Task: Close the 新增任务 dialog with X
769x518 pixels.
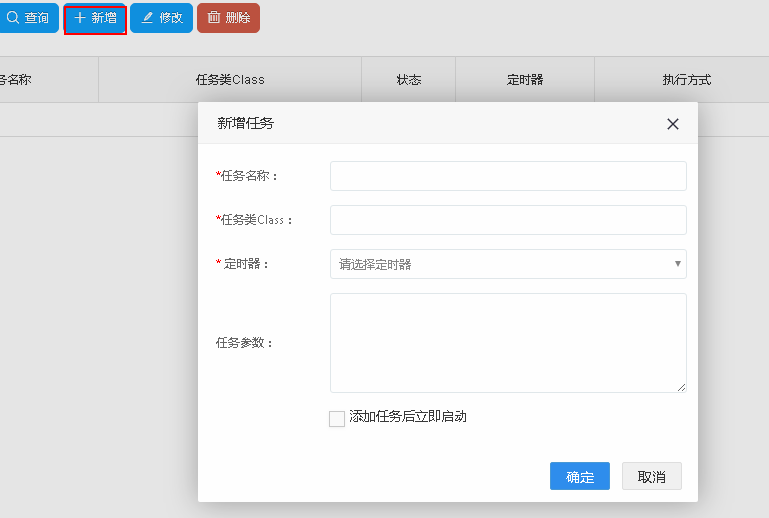Action: pyautogui.click(x=673, y=124)
